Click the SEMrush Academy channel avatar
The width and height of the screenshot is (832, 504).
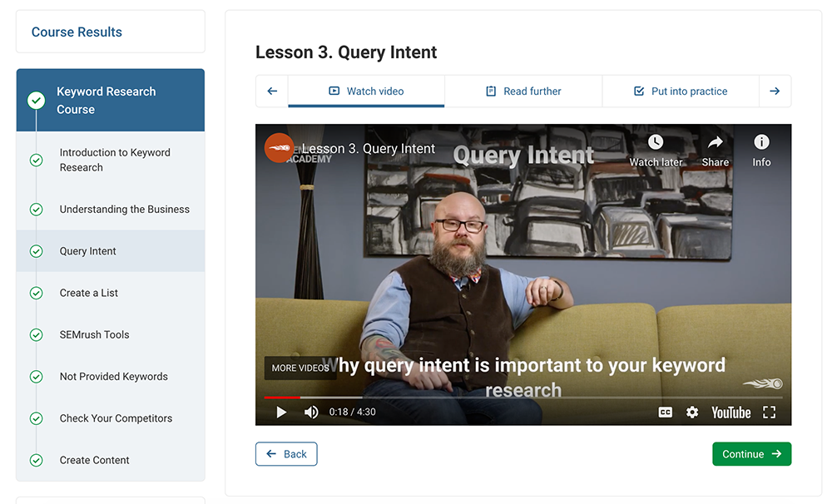[x=279, y=148]
